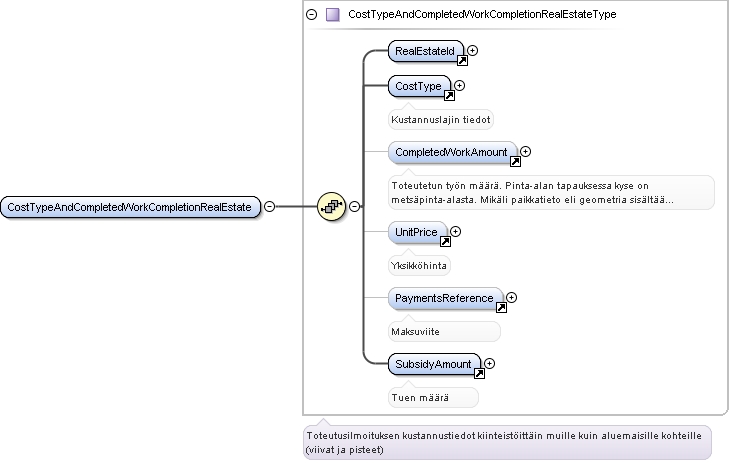Viewport: 730px width, 463px height.
Task: Collapse the CostTypeAndCompletedWorkCompletionRealEstate root element
Action: (270, 206)
